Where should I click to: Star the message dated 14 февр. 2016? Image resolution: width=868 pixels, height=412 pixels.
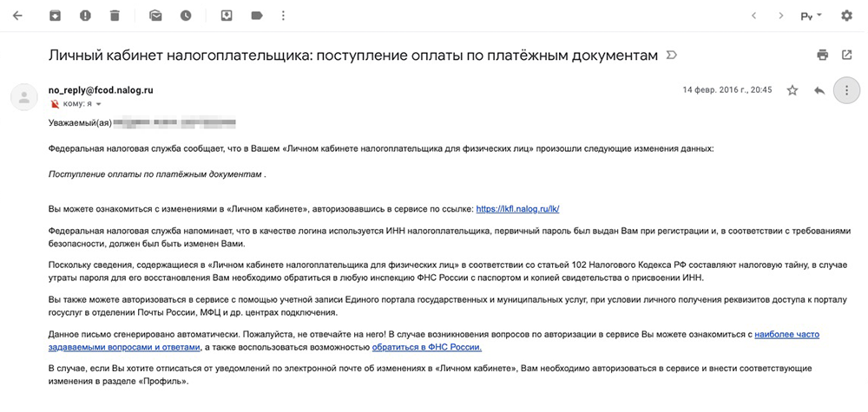pos(792,90)
